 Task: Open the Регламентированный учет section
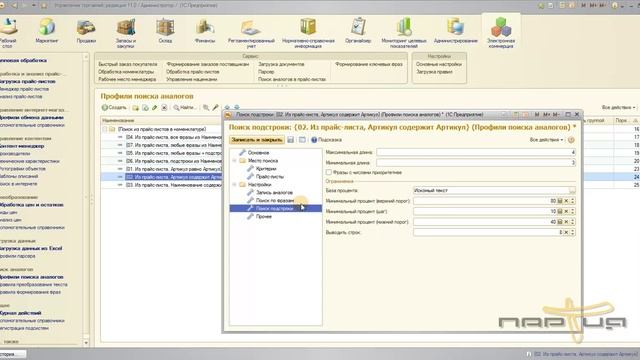coord(251,33)
